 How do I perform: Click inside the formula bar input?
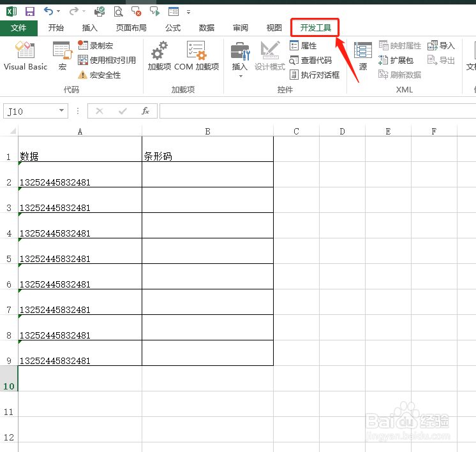coord(318,111)
